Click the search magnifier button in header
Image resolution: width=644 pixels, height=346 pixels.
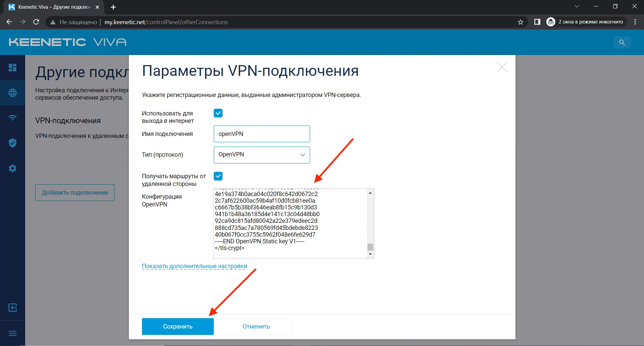pyautogui.click(x=622, y=42)
